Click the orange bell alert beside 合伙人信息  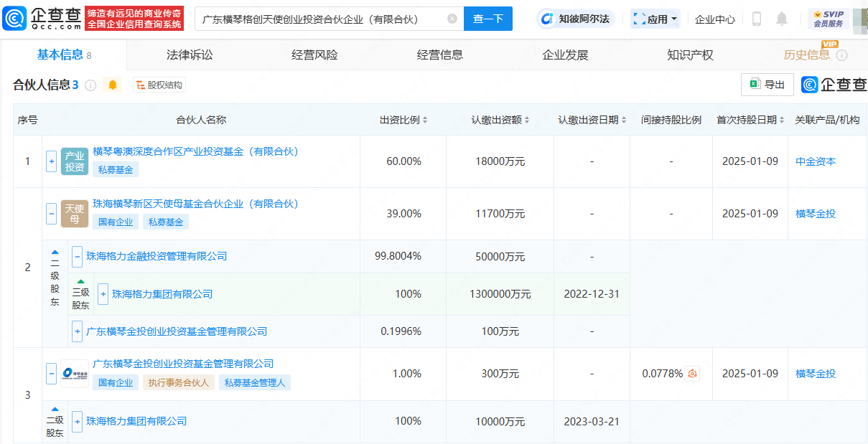(113, 85)
